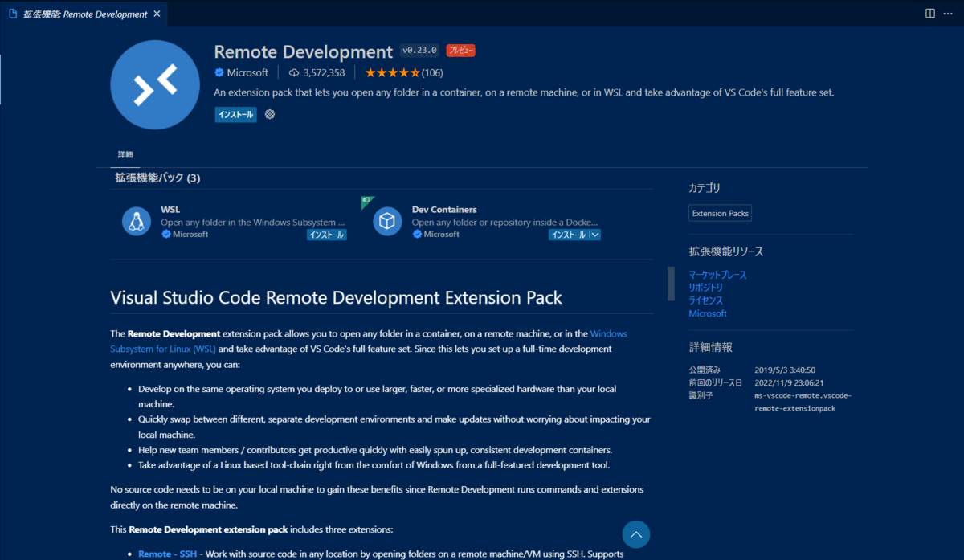The image size is (964, 560).
Task: Click the download count cloud icon
Action: click(294, 72)
